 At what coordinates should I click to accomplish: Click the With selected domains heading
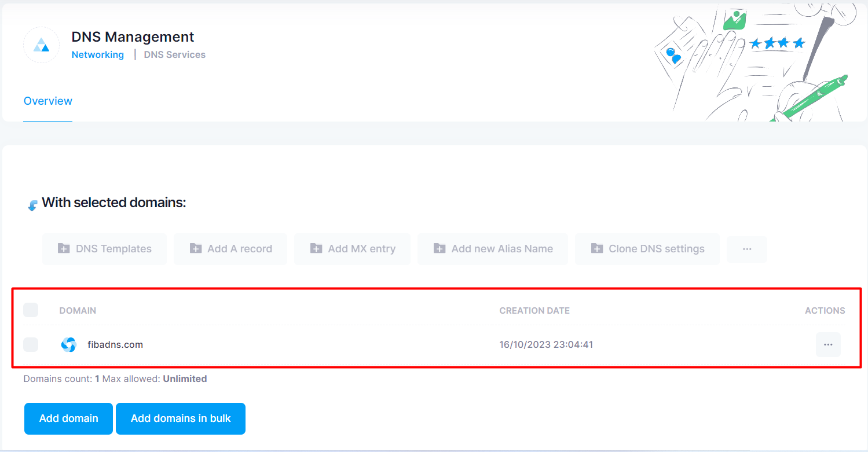(x=114, y=203)
